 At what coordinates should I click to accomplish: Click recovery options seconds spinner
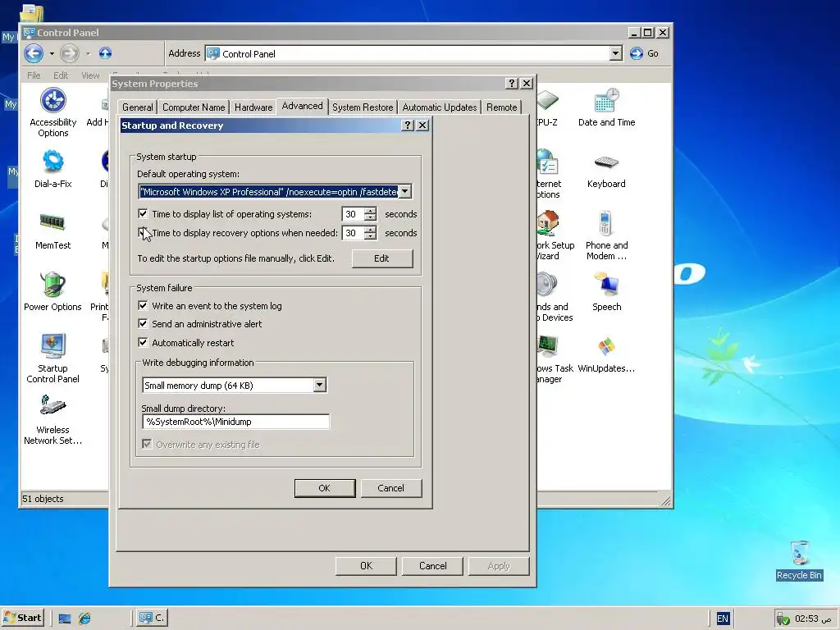coord(370,232)
